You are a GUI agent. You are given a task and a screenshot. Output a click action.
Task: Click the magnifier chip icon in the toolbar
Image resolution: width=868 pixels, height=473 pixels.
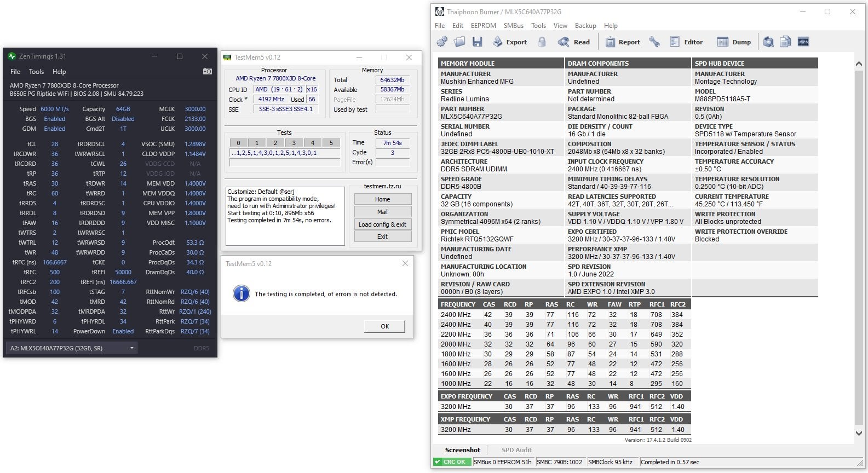(768, 42)
